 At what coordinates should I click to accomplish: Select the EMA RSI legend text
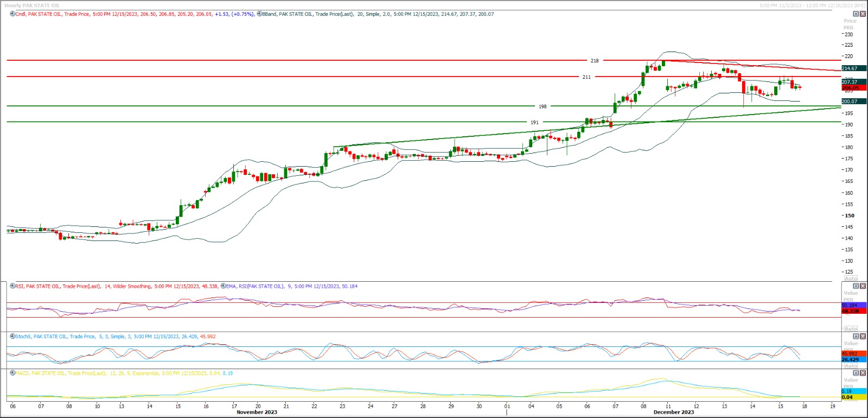[292, 286]
